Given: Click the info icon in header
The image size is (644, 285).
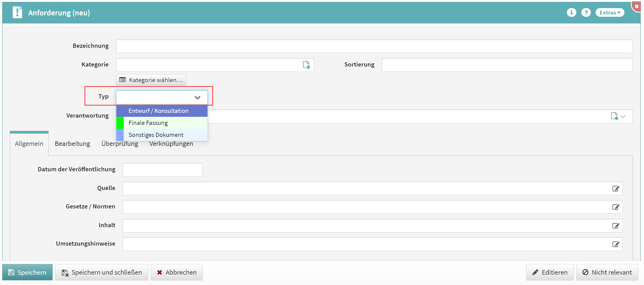Looking at the screenshot, I should click(571, 13).
